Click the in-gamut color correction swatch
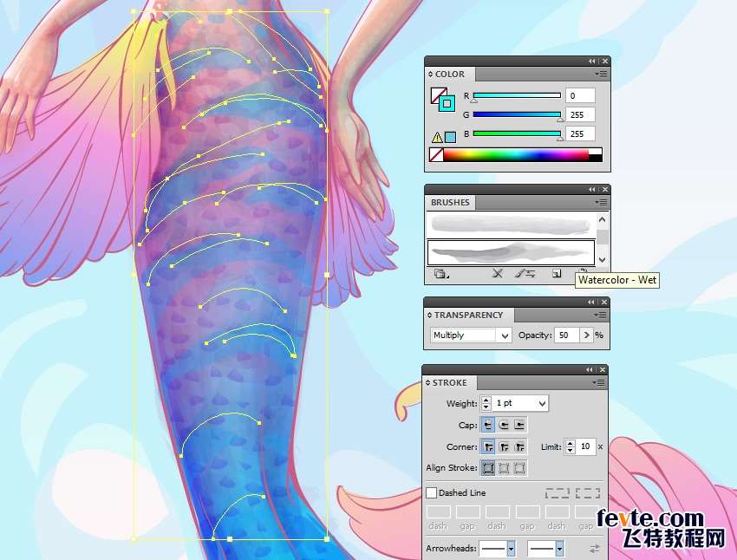 point(450,137)
